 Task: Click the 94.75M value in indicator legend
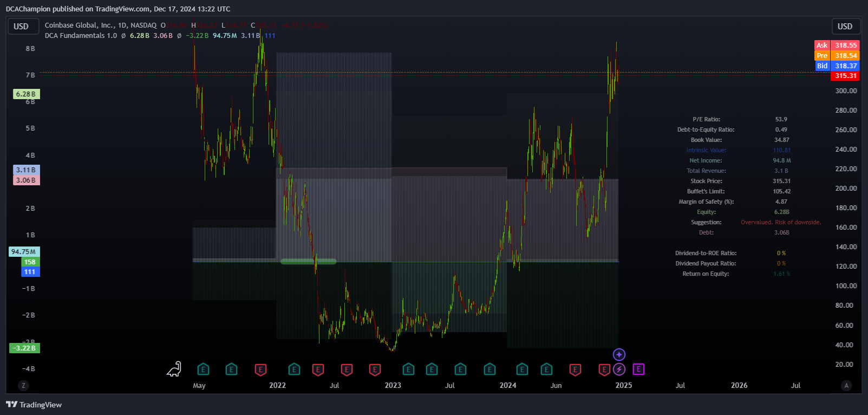coord(225,35)
